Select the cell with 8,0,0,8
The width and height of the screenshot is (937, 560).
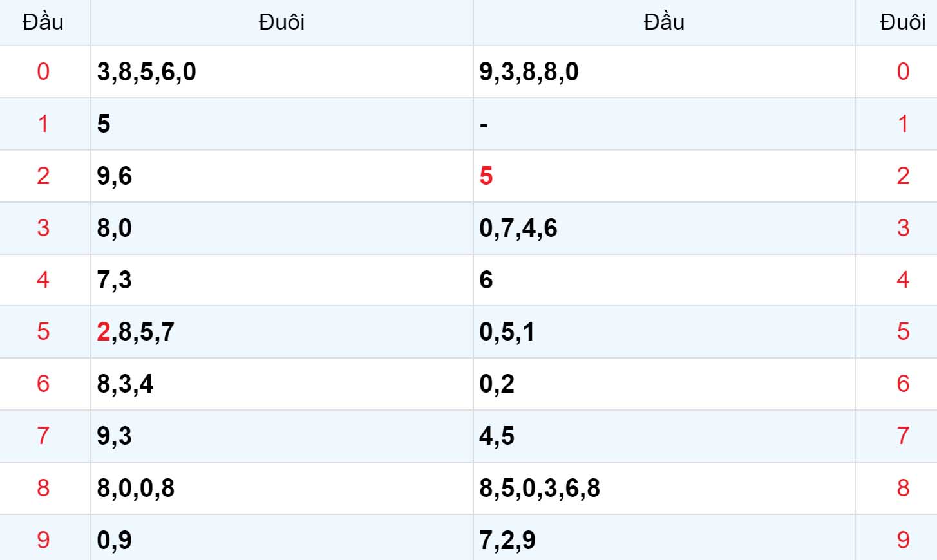(281, 489)
